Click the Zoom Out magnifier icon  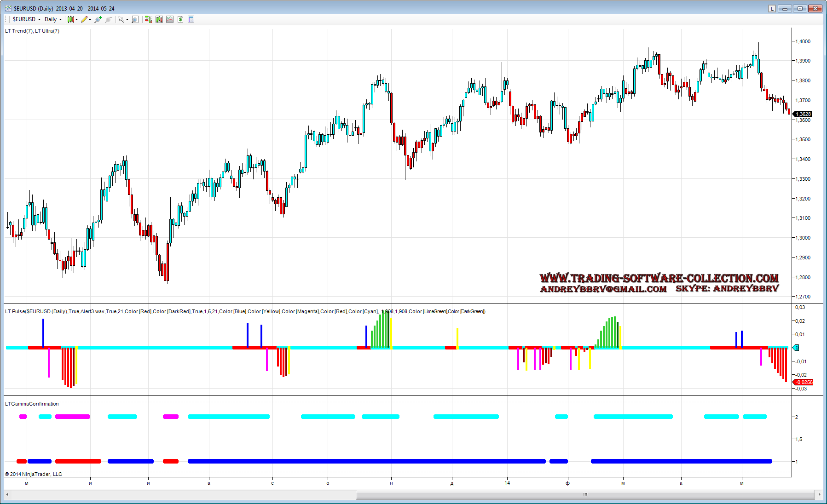(109, 19)
